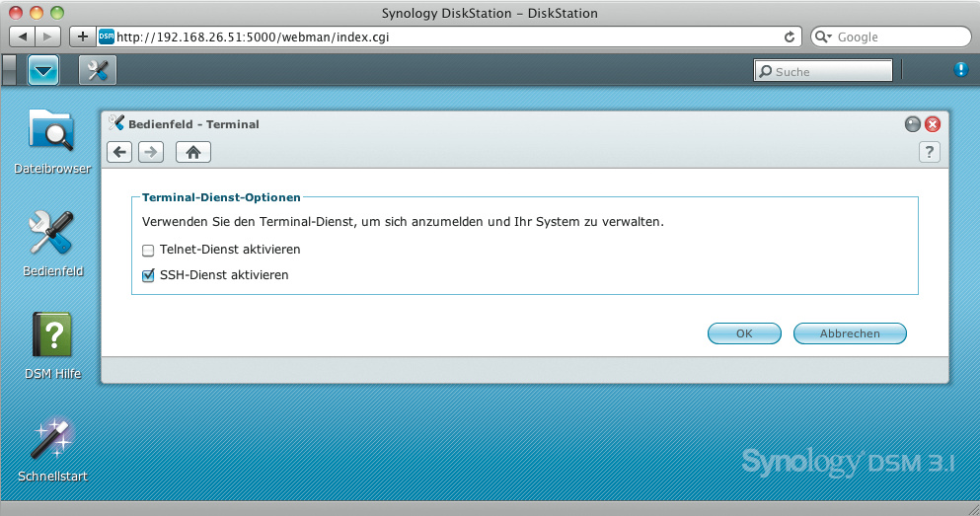Open the Bedienfeld desktop icon
980x516 pixels.
[x=52, y=233]
